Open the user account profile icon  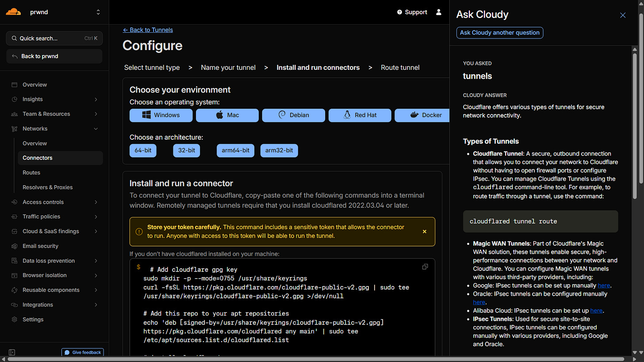point(438,12)
